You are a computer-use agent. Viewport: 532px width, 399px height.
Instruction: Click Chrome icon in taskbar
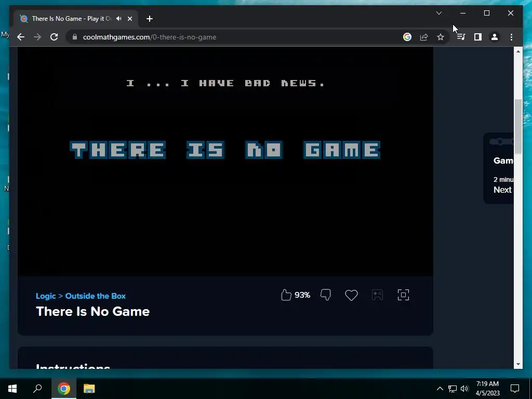point(63,389)
